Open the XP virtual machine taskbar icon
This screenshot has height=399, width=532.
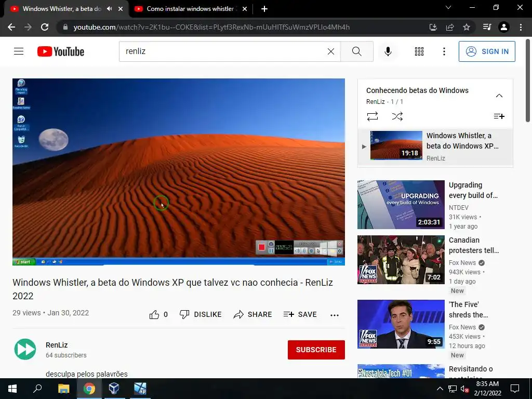(x=140, y=389)
